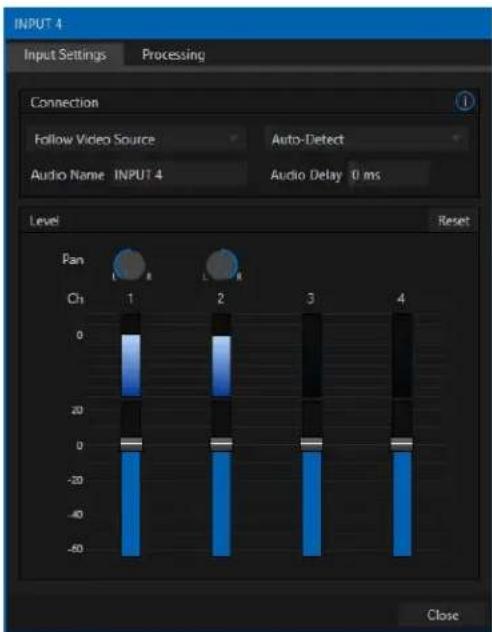Click the Audio Delay 0 ms field

pyautogui.click(x=388, y=175)
